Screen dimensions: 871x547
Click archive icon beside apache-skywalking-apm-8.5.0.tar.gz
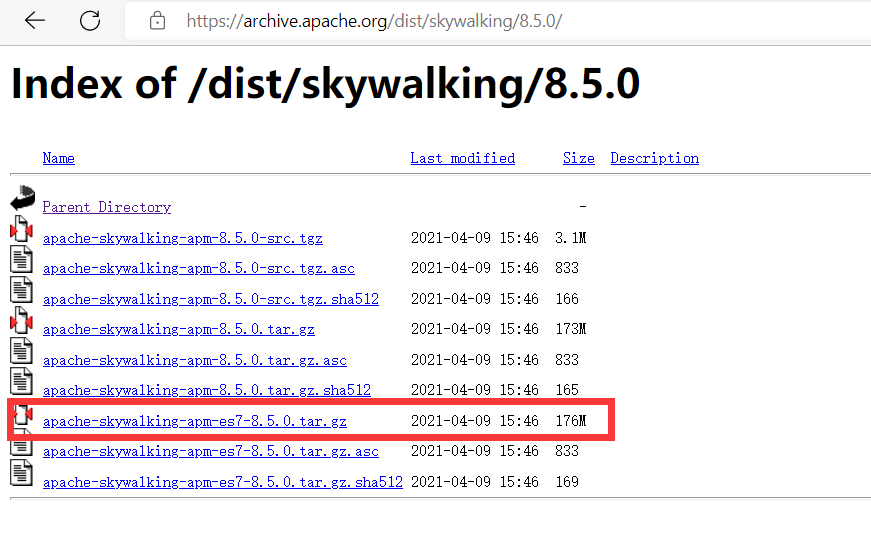click(22, 320)
